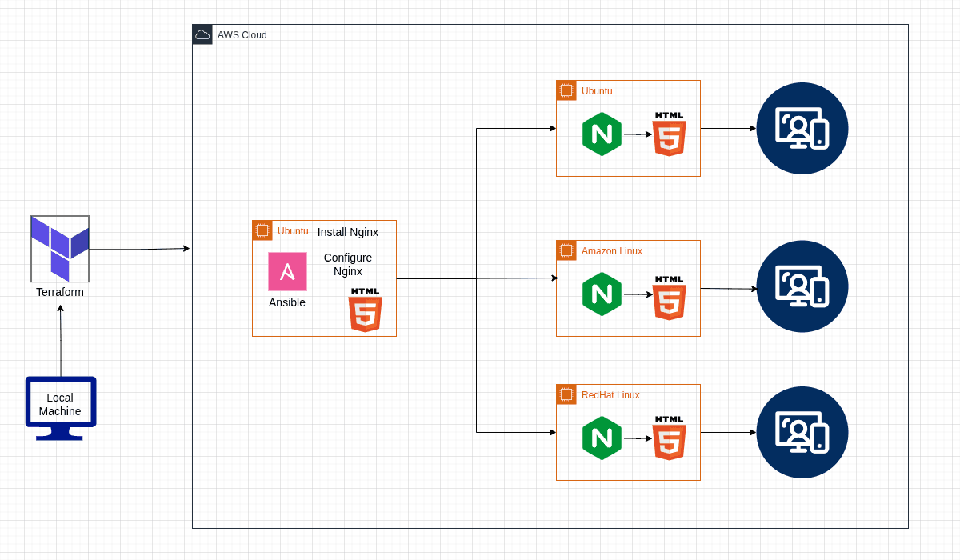The height and width of the screenshot is (560, 960).
Task: Click the Local Machine text
Action: pos(60,404)
